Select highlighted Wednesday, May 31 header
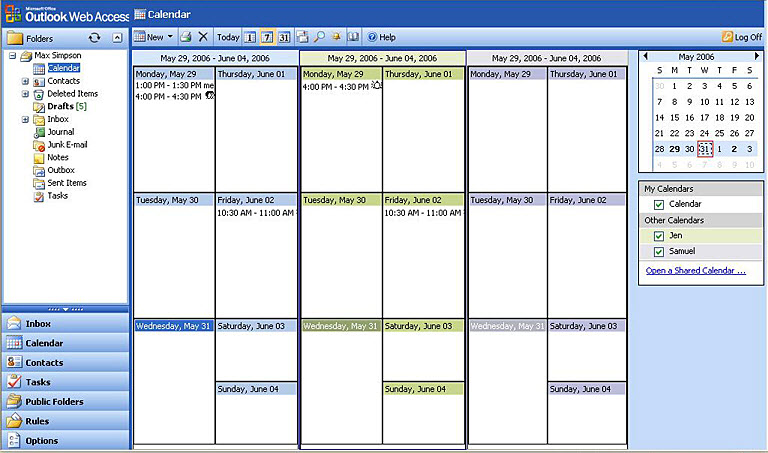 click(x=173, y=326)
